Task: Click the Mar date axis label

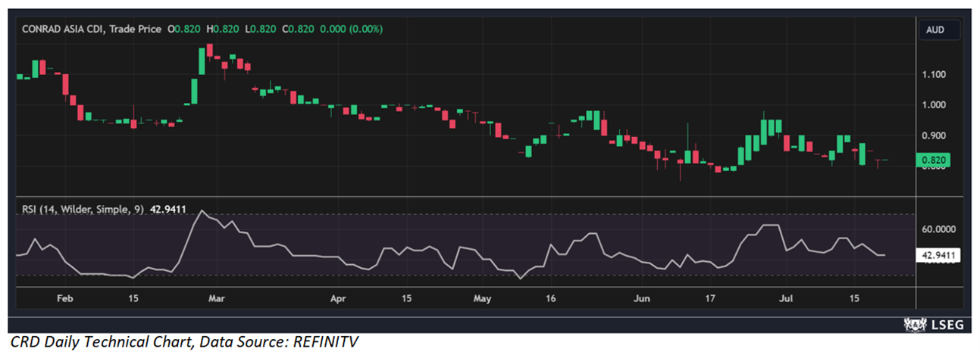Action: click(218, 299)
